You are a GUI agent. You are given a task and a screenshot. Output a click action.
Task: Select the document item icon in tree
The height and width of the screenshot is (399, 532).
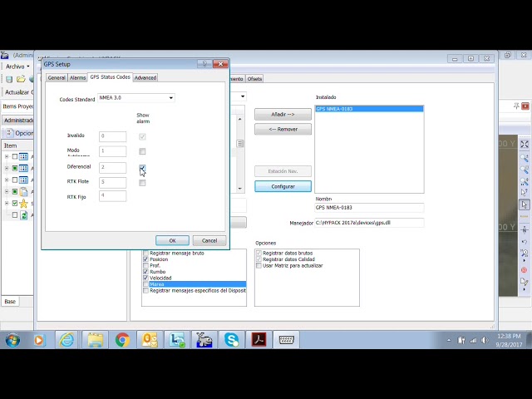pyautogui.click(x=23, y=192)
